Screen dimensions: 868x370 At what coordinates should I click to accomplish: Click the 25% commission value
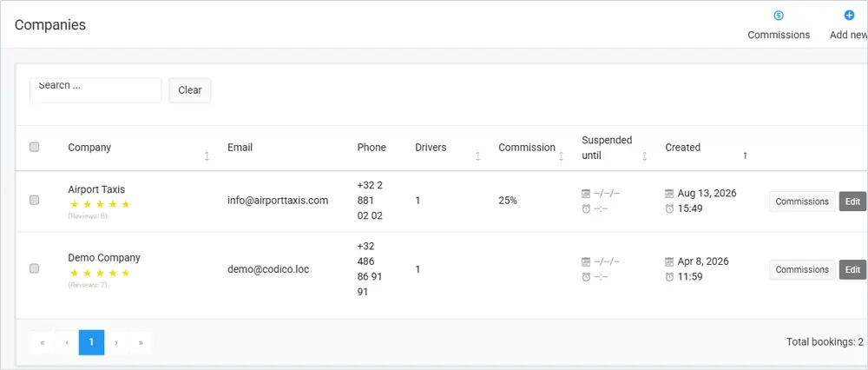coord(508,201)
